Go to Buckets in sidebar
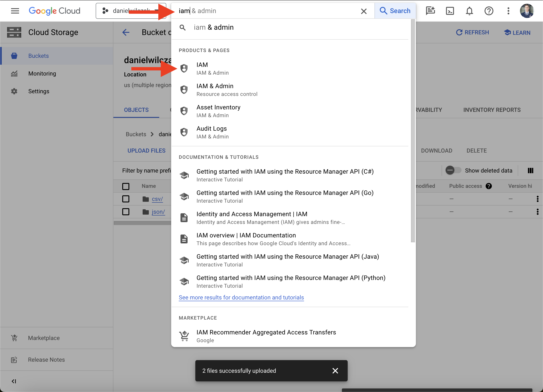The height and width of the screenshot is (392, 543). click(x=57, y=56)
